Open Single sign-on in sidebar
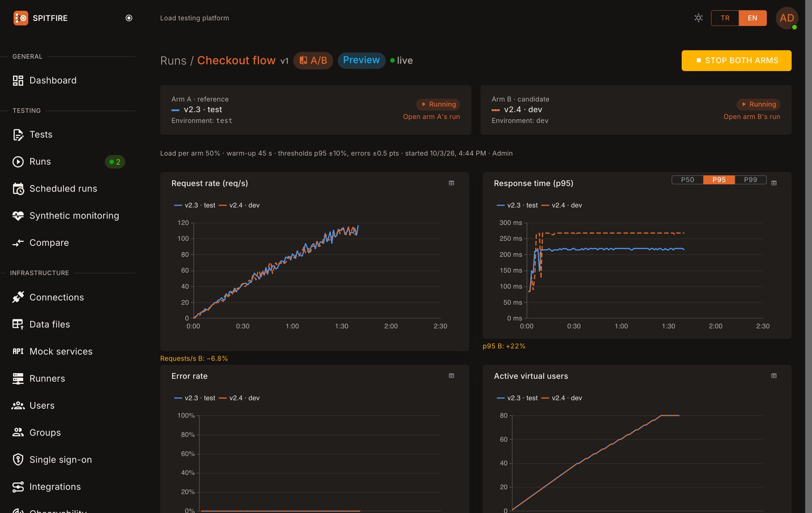The image size is (812, 513). click(x=60, y=459)
